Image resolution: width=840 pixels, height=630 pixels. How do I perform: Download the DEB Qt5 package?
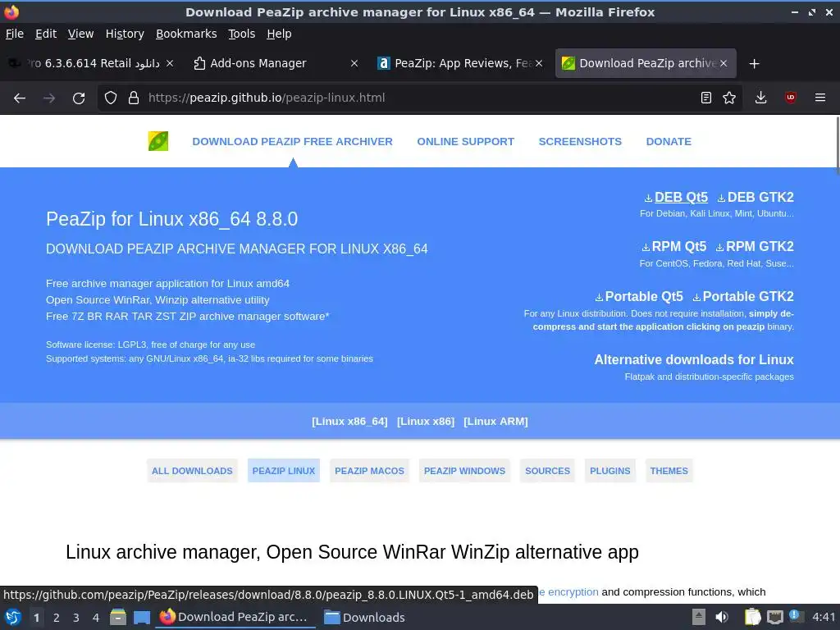(x=676, y=197)
